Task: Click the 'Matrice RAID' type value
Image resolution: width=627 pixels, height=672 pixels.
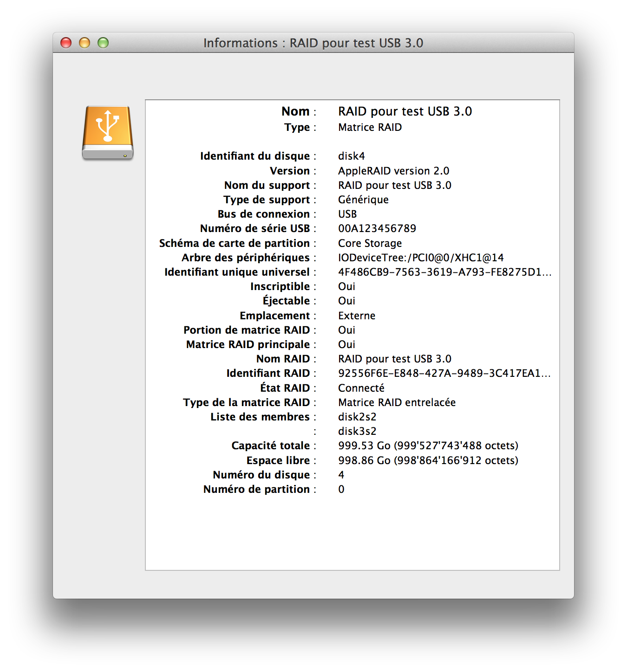Action: click(x=370, y=127)
